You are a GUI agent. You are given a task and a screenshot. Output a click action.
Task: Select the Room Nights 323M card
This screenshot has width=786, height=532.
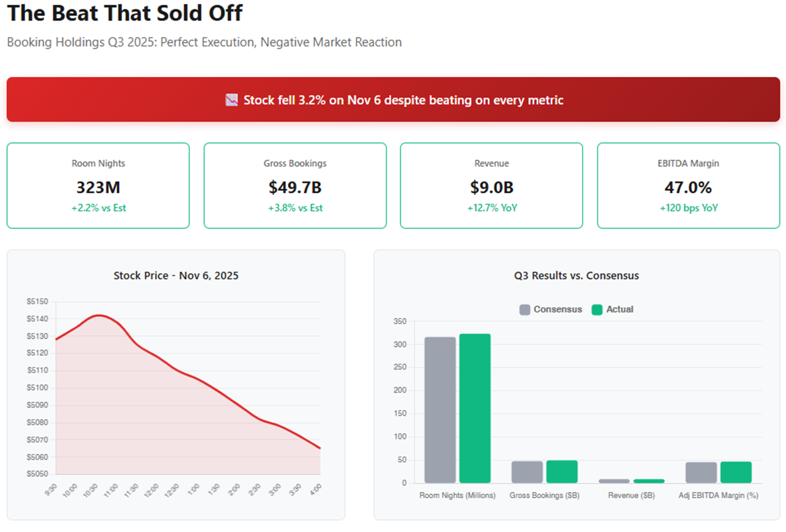click(x=98, y=186)
